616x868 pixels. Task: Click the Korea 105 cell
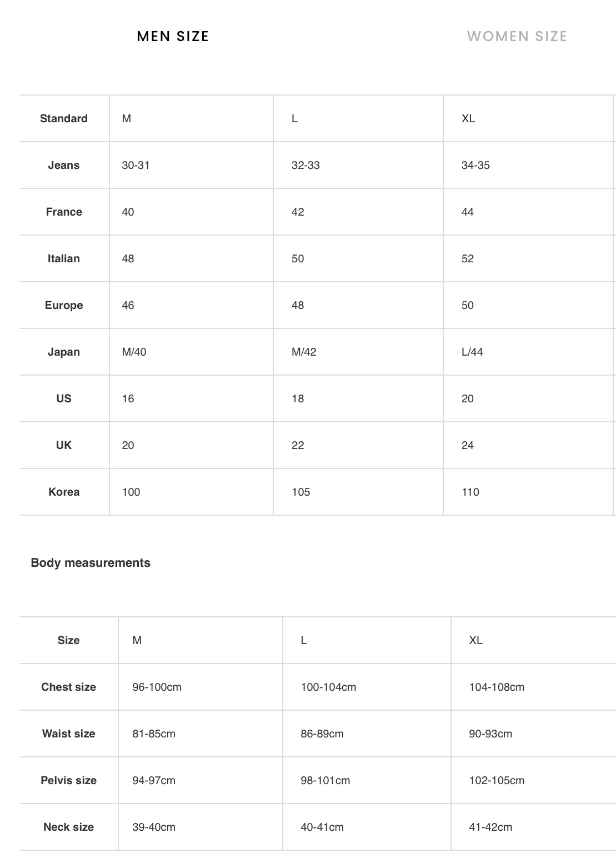[x=301, y=492]
